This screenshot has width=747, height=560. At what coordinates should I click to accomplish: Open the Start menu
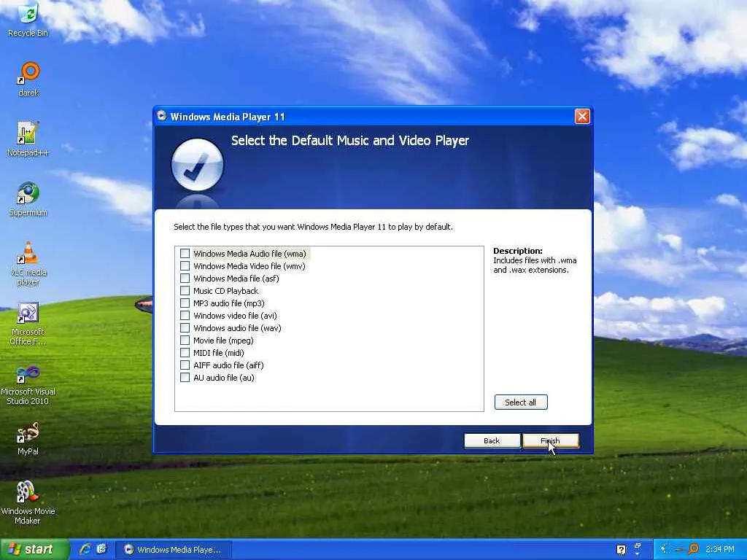34,549
